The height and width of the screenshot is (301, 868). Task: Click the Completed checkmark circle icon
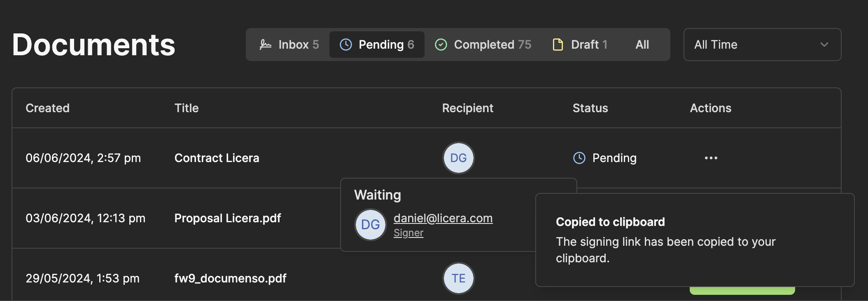[x=441, y=45]
